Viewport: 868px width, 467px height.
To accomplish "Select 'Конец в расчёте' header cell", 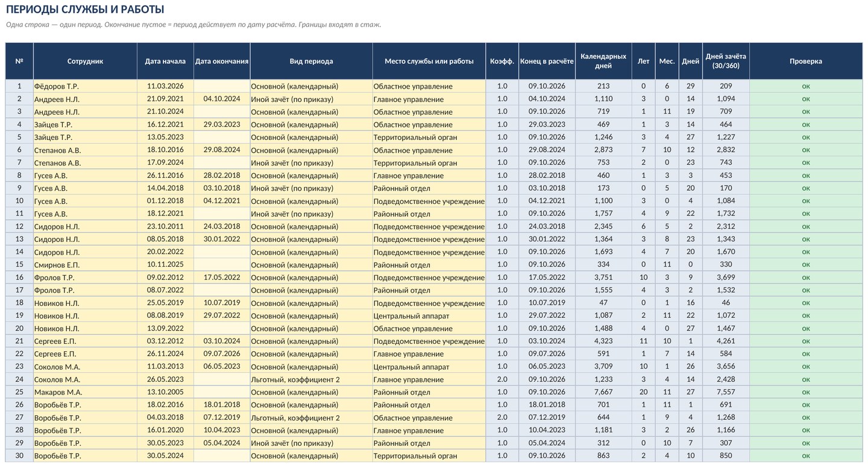I will click(x=547, y=61).
